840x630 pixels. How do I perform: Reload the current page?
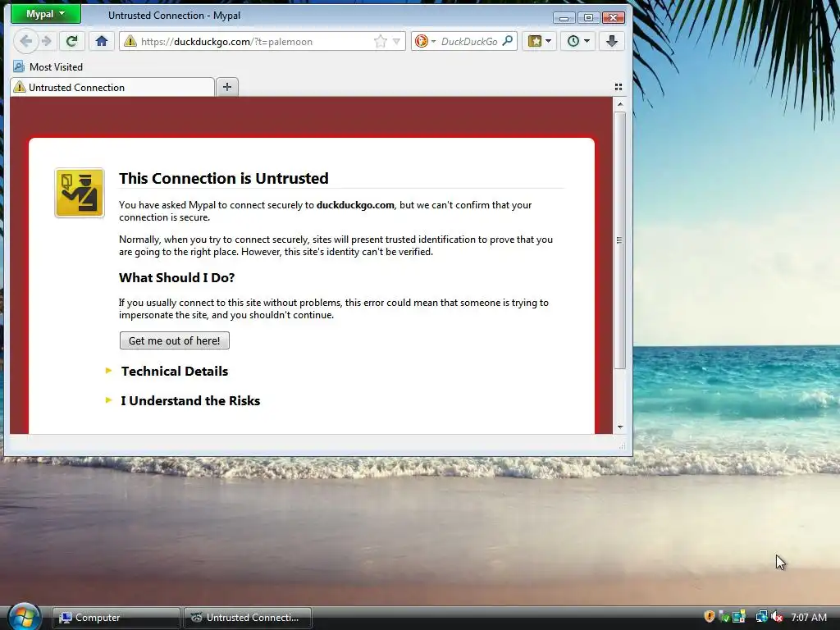pyautogui.click(x=72, y=41)
